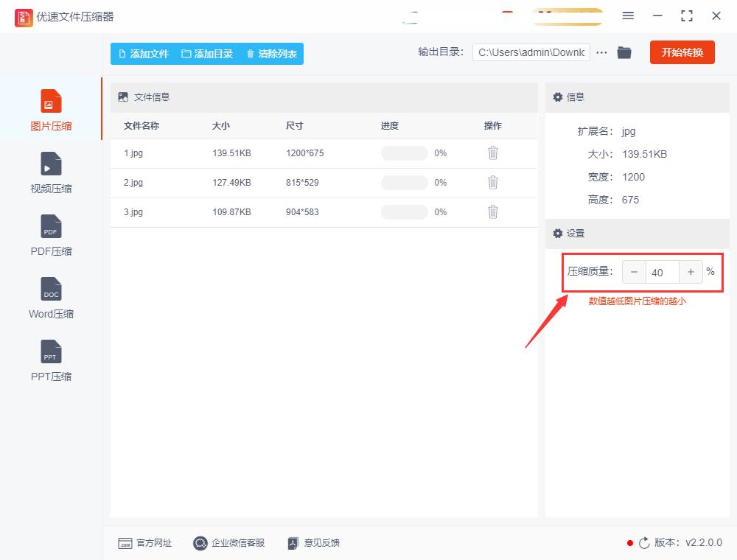Image resolution: width=737 pixels, height=560 pixels.
Task: Switch to PPT压缩 mode
Action: (50, 360)
